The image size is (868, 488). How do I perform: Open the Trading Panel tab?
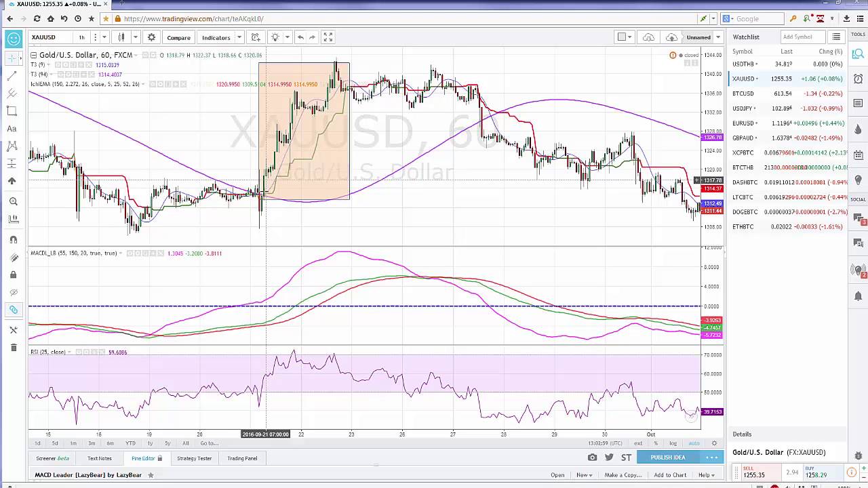(242, 458)
